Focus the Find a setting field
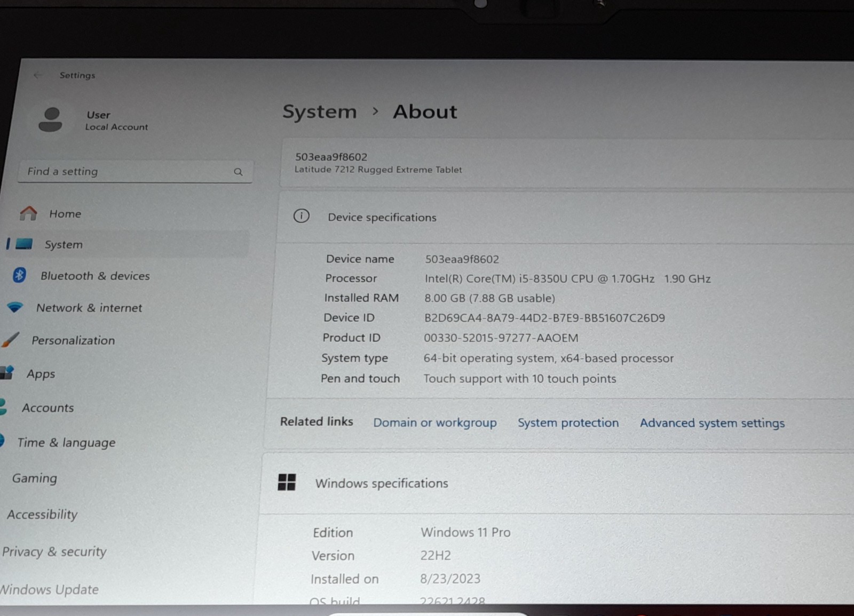The width and height of the screenshot is (854, 616). tap(135, 172)
